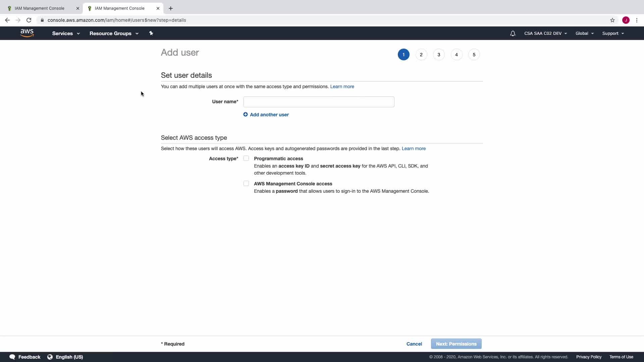This screenshot has height=362, width=644.
Task: Check AWS Management Console access box
Action: [x=246, y=184]
